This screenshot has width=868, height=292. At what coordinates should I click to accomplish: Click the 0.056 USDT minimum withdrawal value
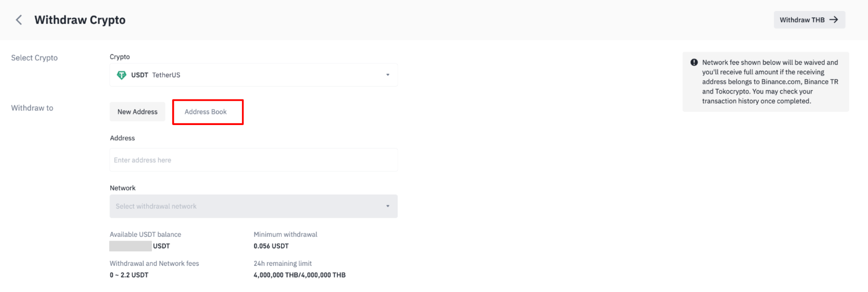271,246
